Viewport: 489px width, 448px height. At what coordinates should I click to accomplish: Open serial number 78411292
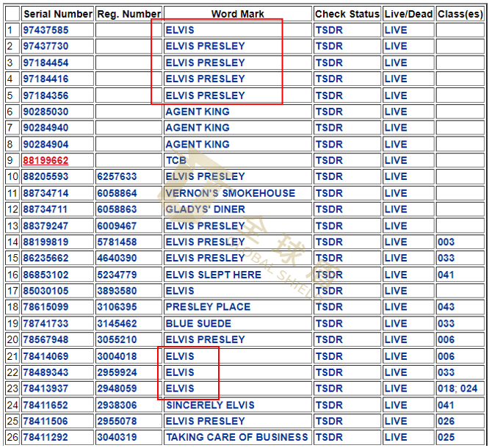pyautogui.click(x=46, y=437)
